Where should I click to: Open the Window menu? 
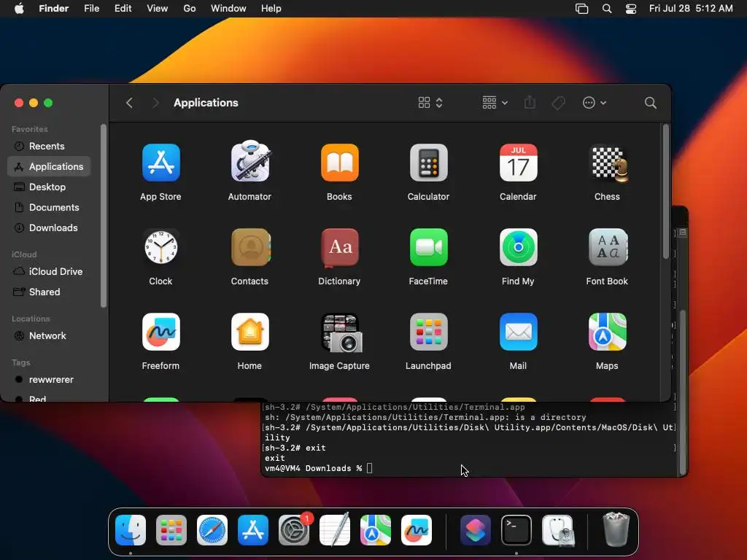(228, 9)
